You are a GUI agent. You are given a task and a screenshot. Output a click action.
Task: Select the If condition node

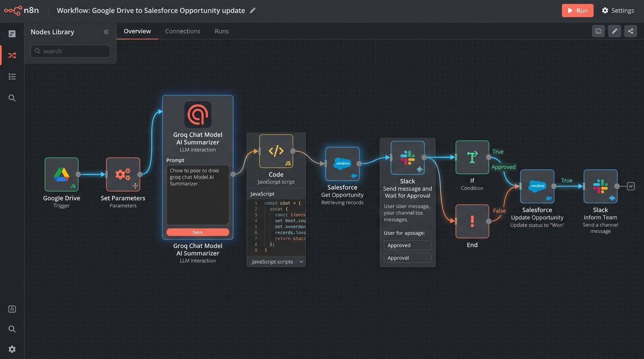tap(472, 158)
